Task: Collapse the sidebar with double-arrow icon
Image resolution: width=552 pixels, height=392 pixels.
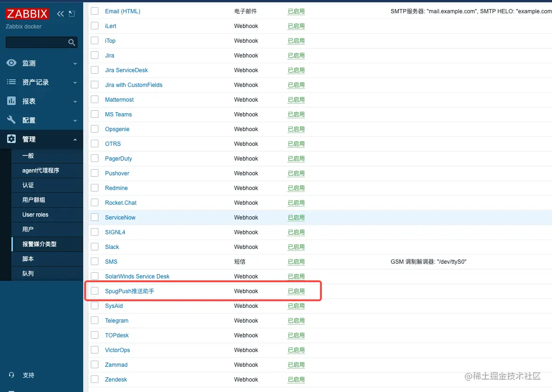Action: coord(60,14)
